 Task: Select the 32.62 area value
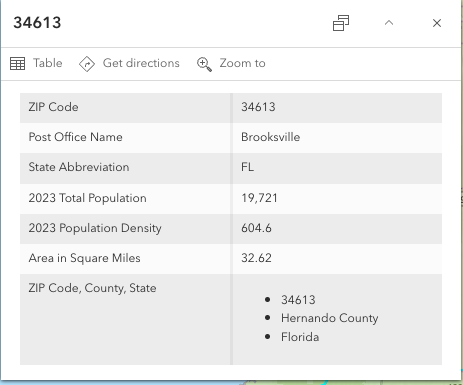(x=256, y=258)
